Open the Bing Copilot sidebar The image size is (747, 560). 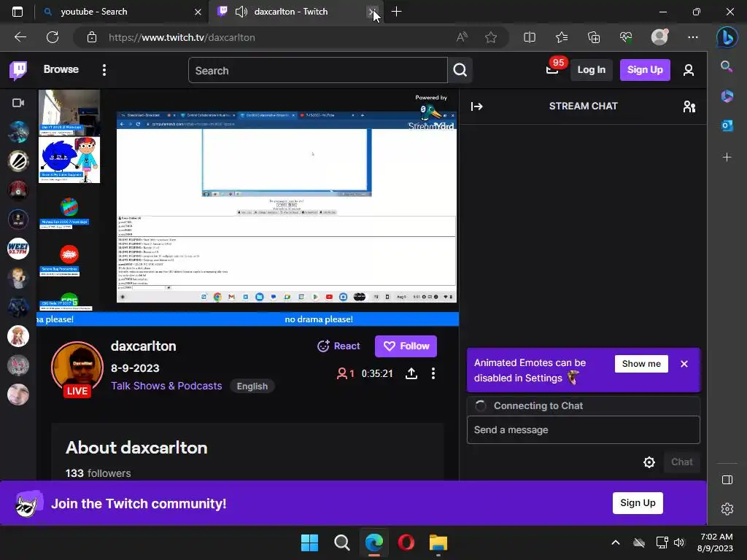tap(727, 38)
